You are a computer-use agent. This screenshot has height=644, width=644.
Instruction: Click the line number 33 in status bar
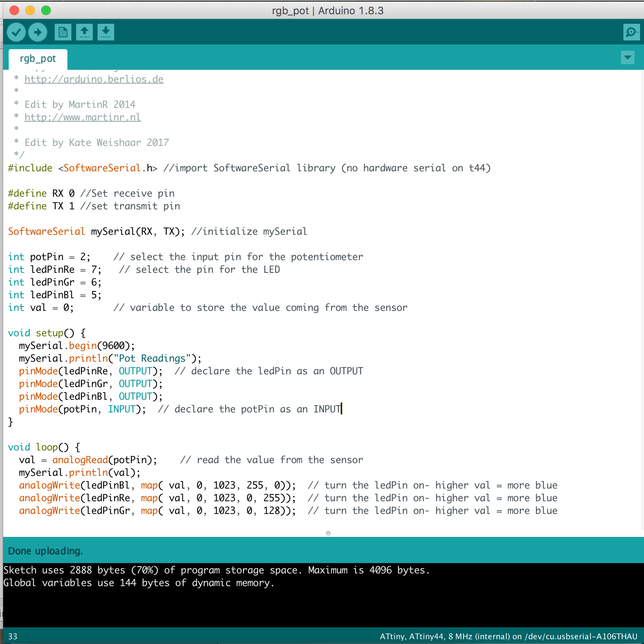coord(13,636)
